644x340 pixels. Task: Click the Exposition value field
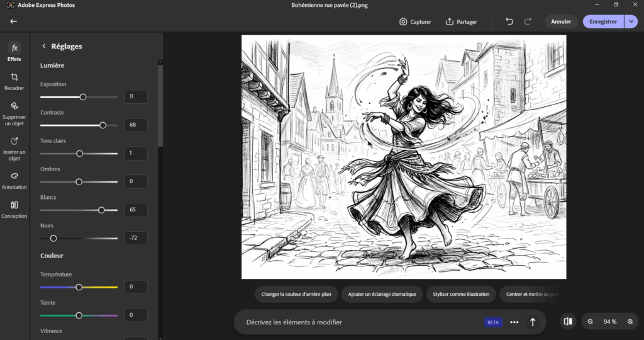tap(136, 96)
